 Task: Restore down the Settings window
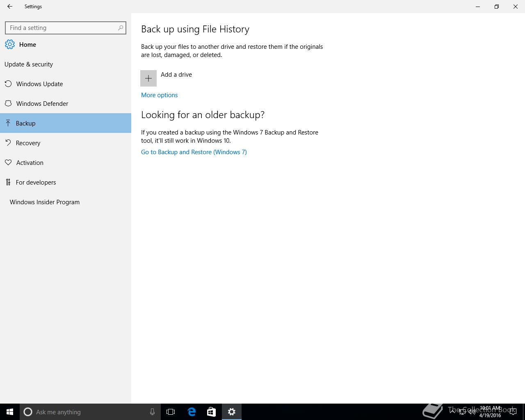click(x=497, y=7)
